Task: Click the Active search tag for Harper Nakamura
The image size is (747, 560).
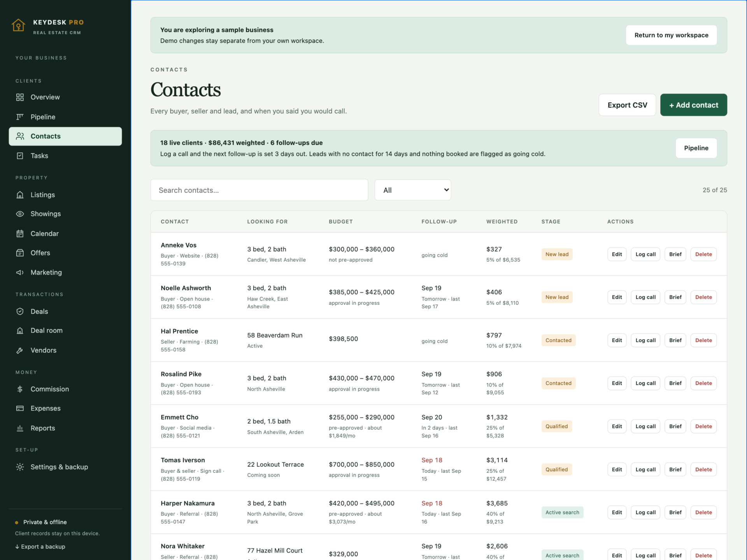Action: tap(562, 513)
